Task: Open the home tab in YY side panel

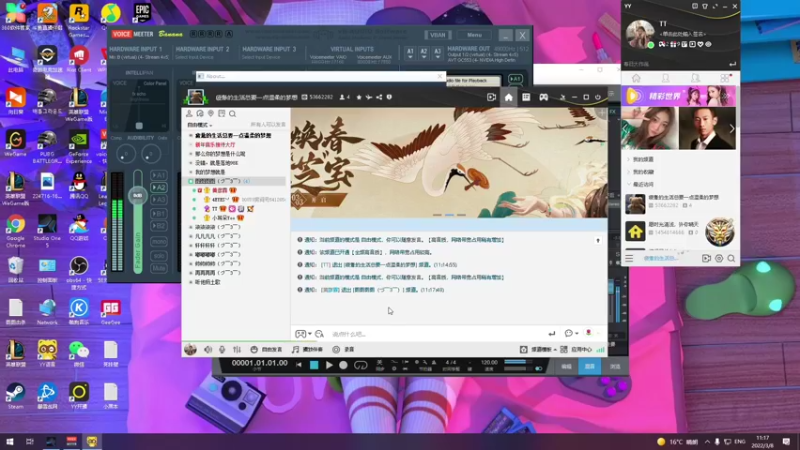Action: [636, 79]
